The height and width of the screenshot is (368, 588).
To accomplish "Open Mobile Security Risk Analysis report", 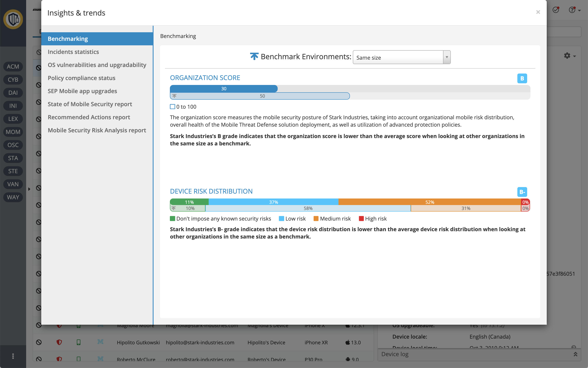I will coord(97,130).
